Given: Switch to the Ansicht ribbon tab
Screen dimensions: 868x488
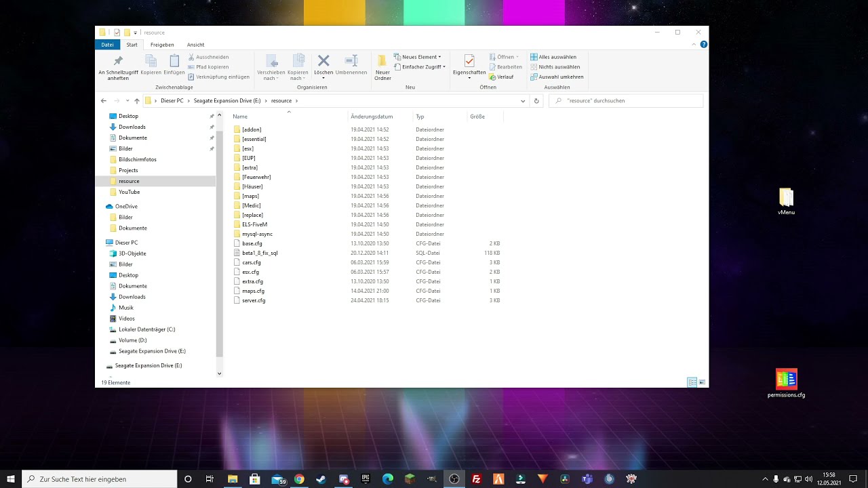Looking at the screenshot, I should (x=195, y=45).
